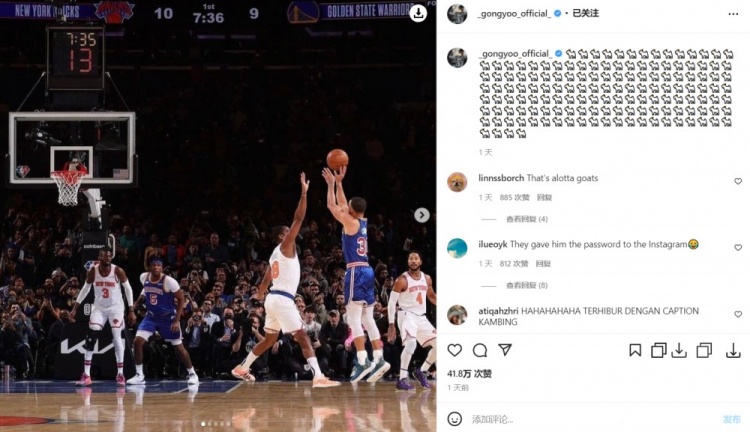Like linnssborch's comment with heart
Viewport: 750px width, 432px height.
point(738,181)
